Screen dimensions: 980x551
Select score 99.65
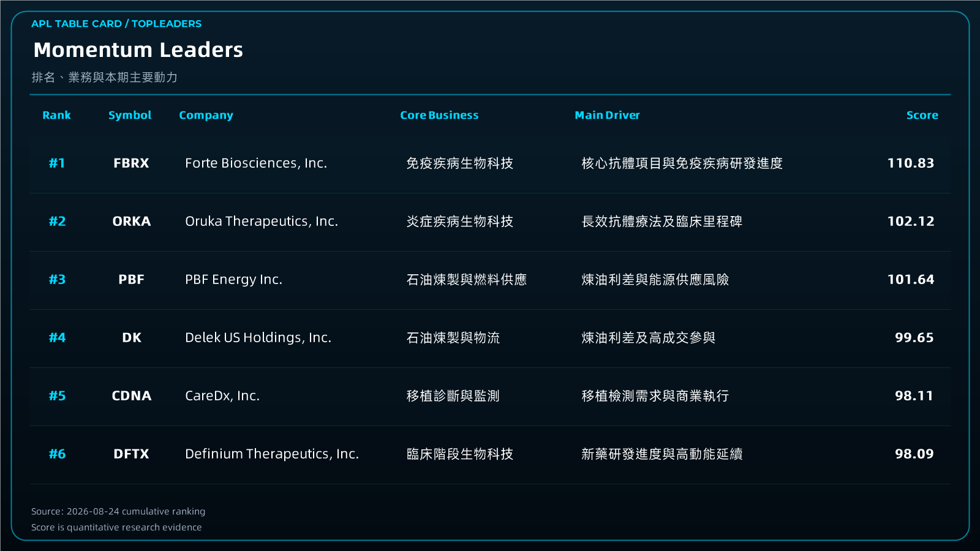[x=914, y=337]
